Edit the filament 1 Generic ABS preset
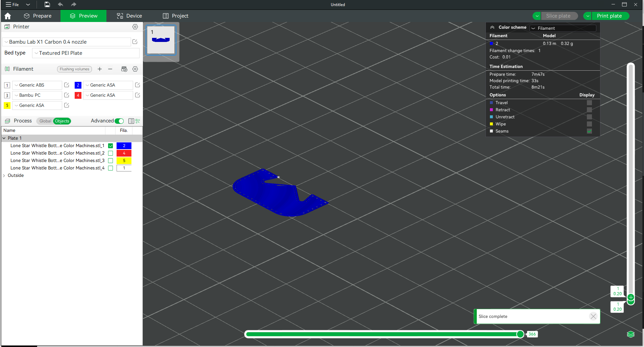 pyautogui.click(x=67, y=85)
